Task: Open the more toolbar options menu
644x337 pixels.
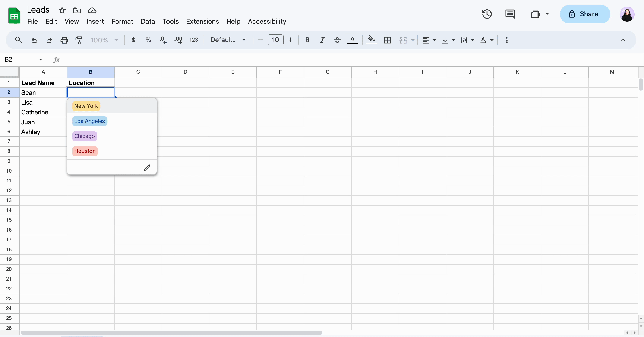Action: [507, 40]
